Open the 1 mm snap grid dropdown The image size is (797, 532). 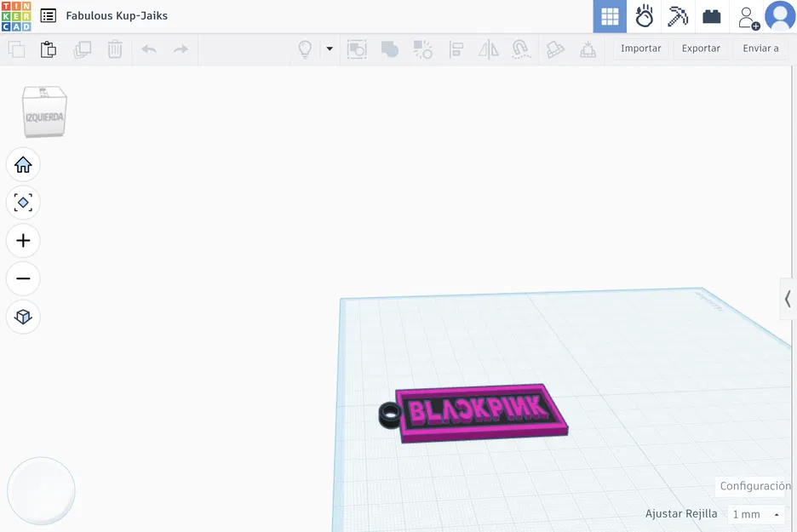[754, 513]
